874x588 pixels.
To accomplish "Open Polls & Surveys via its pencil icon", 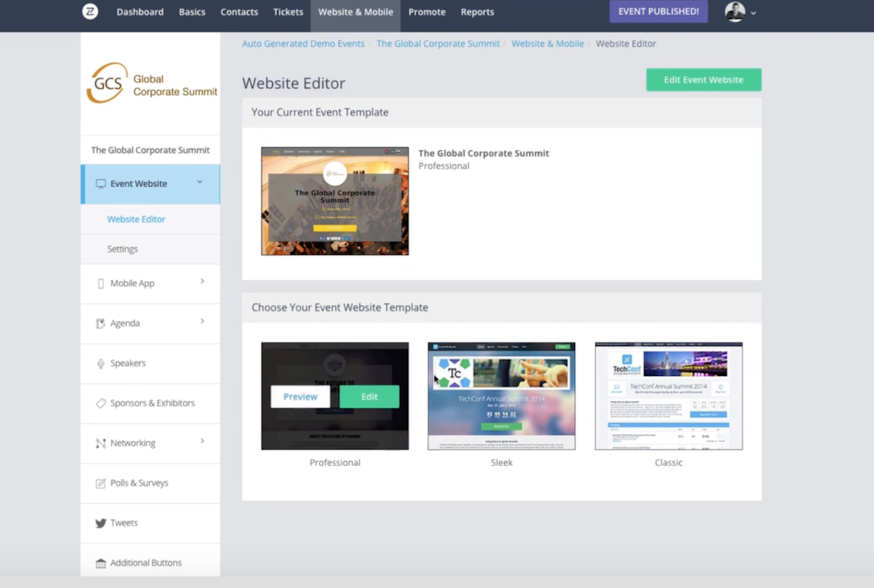I will [x=101, y=483].
